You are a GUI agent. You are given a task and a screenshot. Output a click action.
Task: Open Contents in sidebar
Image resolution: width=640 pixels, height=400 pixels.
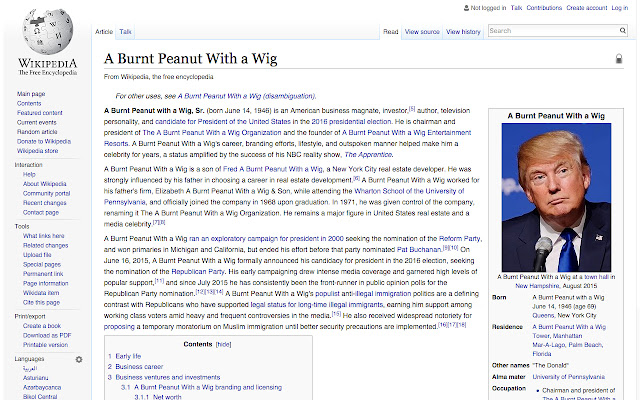click(29, 103)
